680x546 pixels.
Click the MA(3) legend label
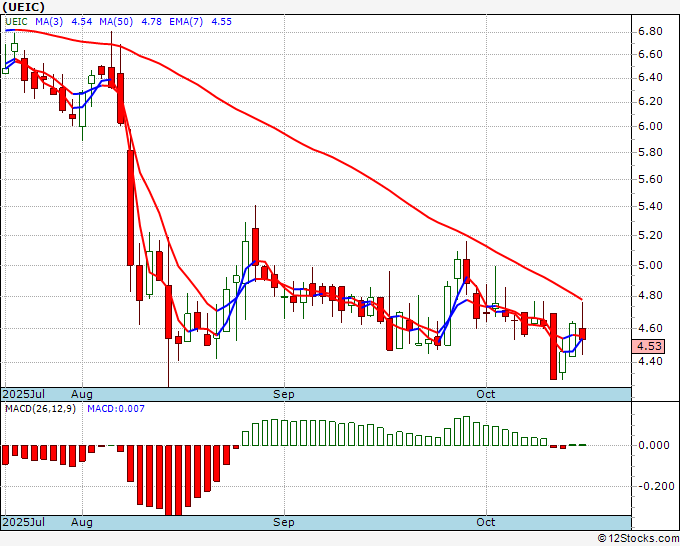[x=49, y=22]
